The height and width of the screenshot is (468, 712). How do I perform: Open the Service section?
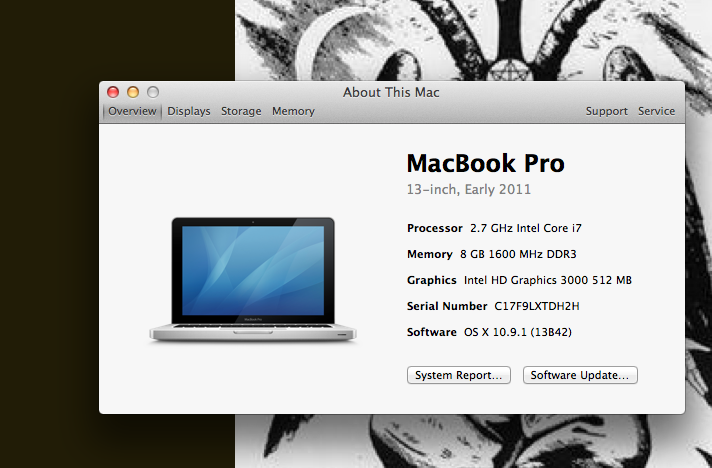pyautogui.click(x=656, y=111)
